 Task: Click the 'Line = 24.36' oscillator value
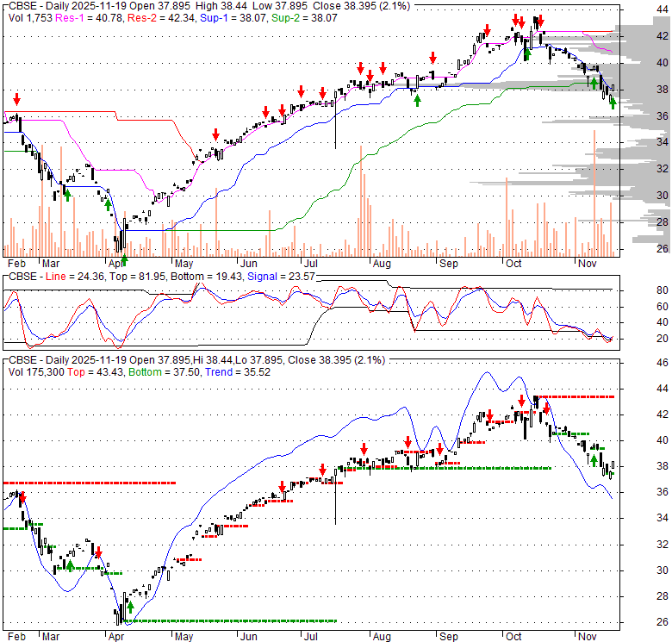(x=75, y=277)
